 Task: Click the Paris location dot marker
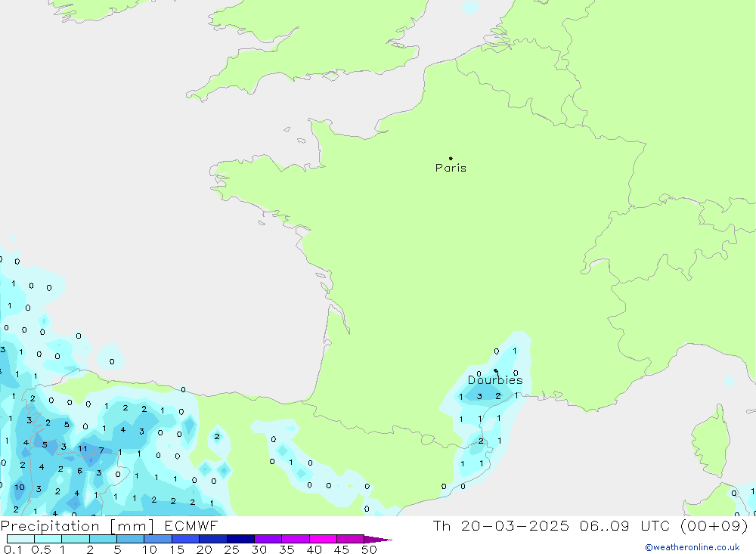point(451,158)
